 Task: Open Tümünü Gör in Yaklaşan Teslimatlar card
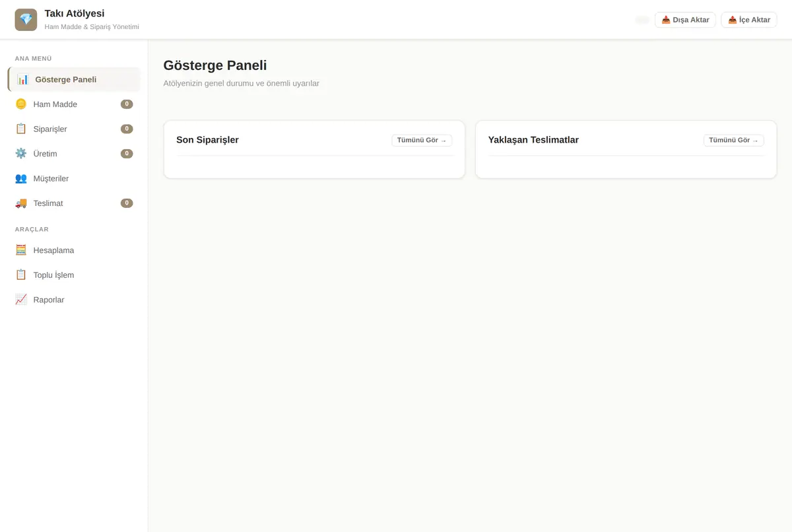click(x=734, y=141)
